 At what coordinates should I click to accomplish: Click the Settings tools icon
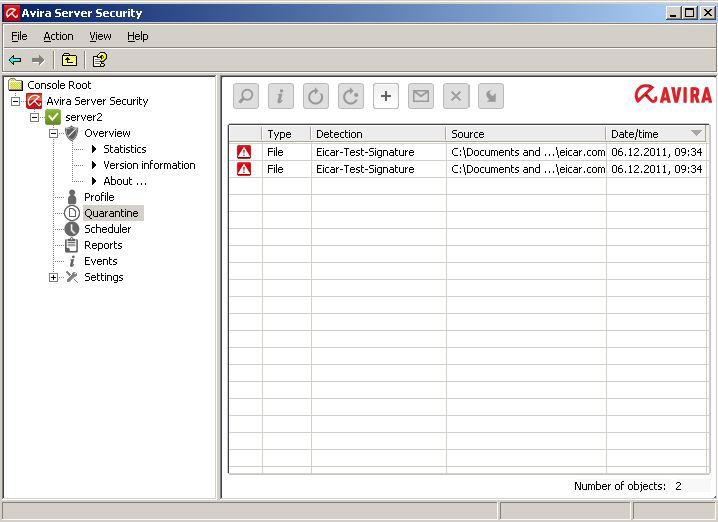[72, 277]
